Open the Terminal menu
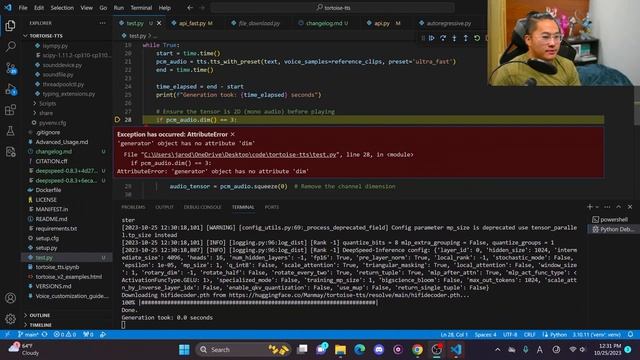 141,7
